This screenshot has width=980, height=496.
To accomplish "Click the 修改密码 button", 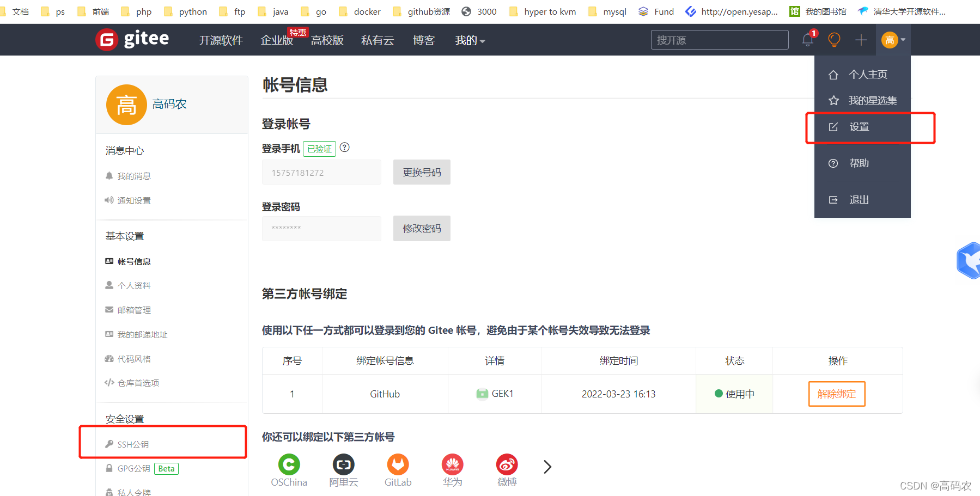I will pos(422,228).
